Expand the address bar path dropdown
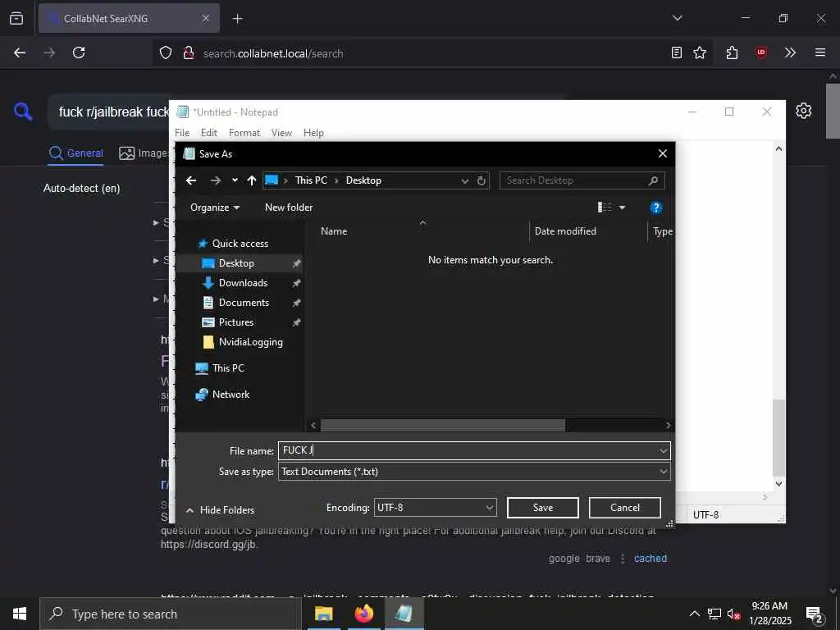 click(x=465, y=181)
